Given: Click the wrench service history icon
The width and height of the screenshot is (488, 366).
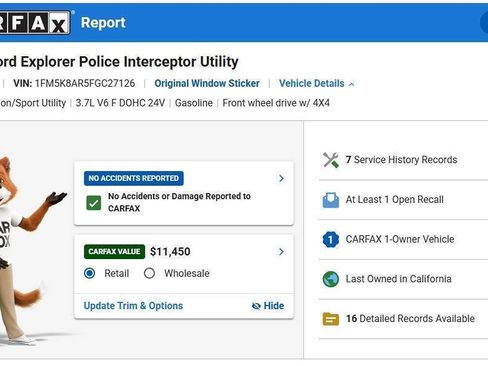Looking at the screenshot, I should click(331, 160).
